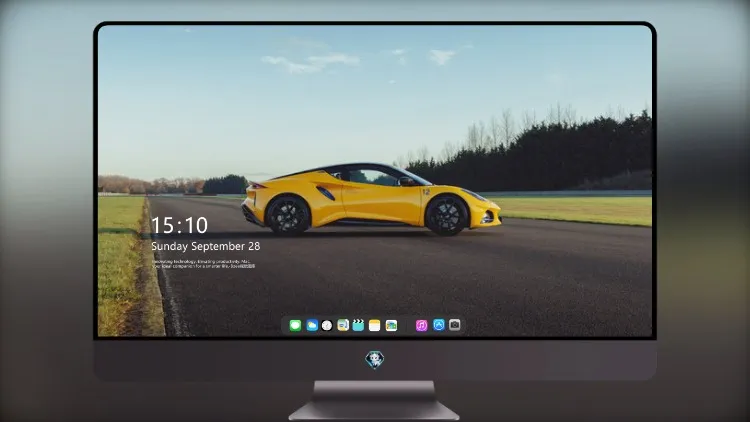Click the 15:10 clock widget
Viewport: 750px width, 422px height.
pyautogui.click(x=179, y=225)
